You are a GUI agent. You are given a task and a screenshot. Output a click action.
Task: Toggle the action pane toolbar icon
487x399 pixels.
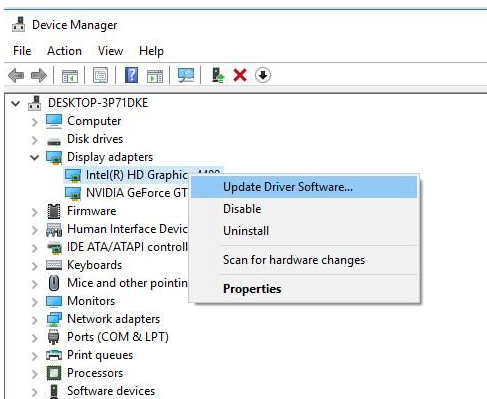(155, 76)
